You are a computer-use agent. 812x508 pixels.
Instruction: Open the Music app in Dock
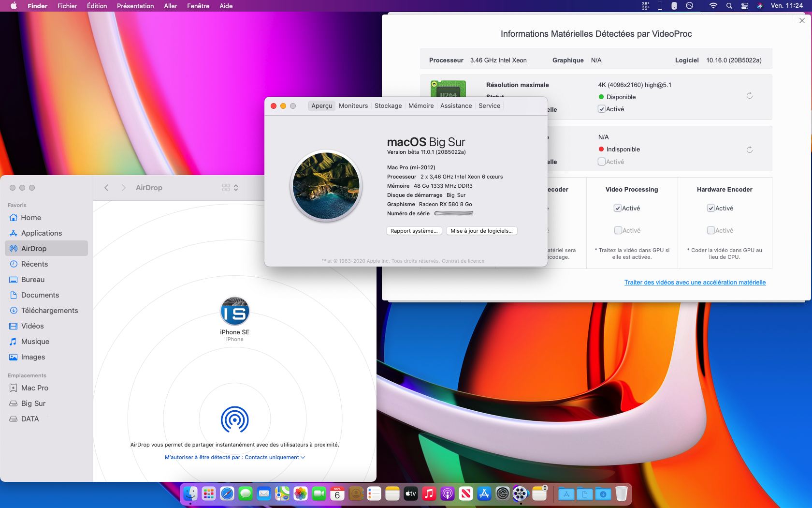pyautogui.click(x=429, y=493)
